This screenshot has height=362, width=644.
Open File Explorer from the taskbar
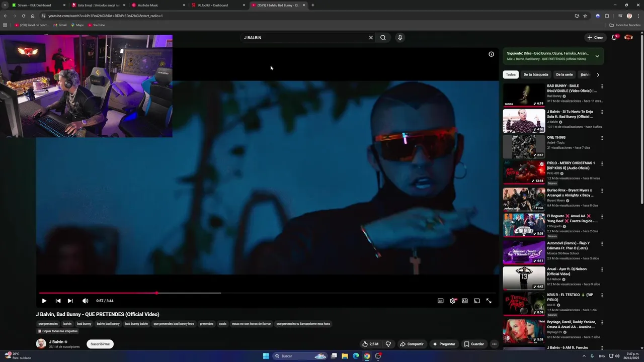(345, 356)
